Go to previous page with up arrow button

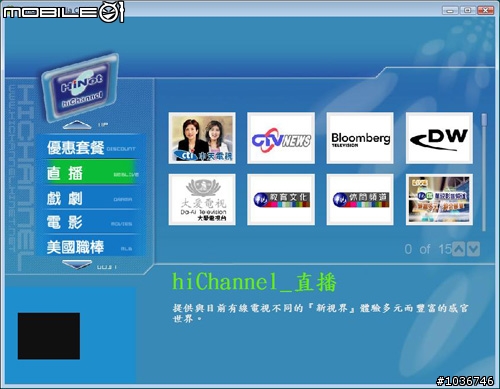pos(459,249)
